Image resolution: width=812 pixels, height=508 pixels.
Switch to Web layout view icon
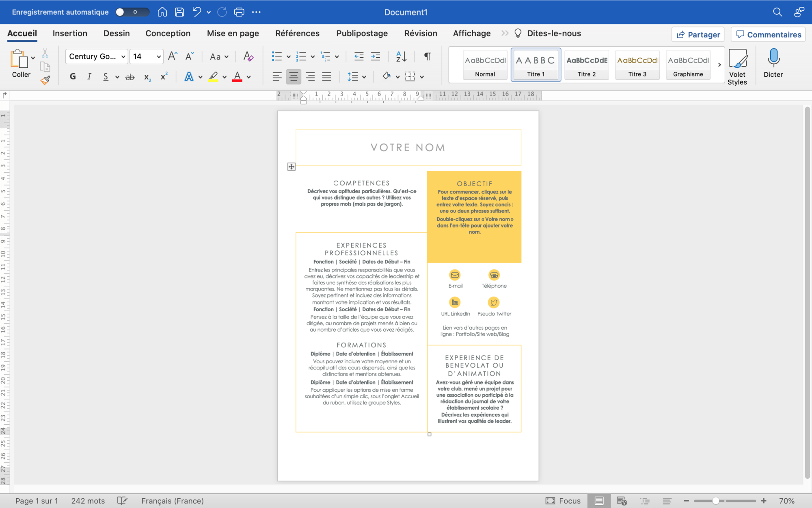coord(622,501)
